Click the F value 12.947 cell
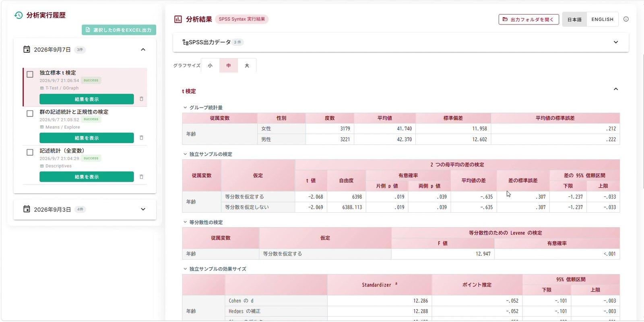The height and width of the screenshot is (322, 644). pyautogui.click(x=443, y=254)
